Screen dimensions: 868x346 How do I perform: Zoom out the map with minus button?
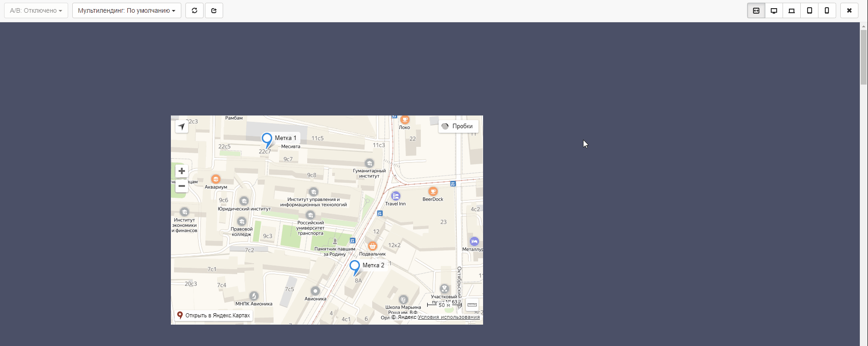182,186
